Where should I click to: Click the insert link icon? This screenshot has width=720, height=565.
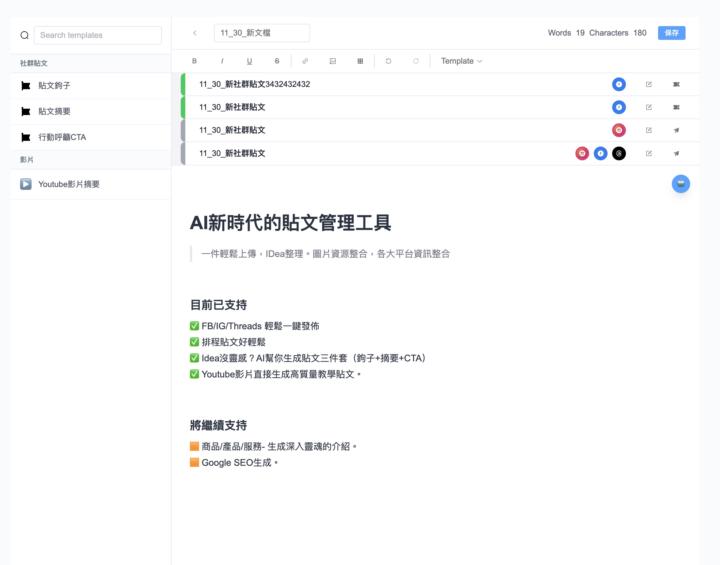point(305,61)
